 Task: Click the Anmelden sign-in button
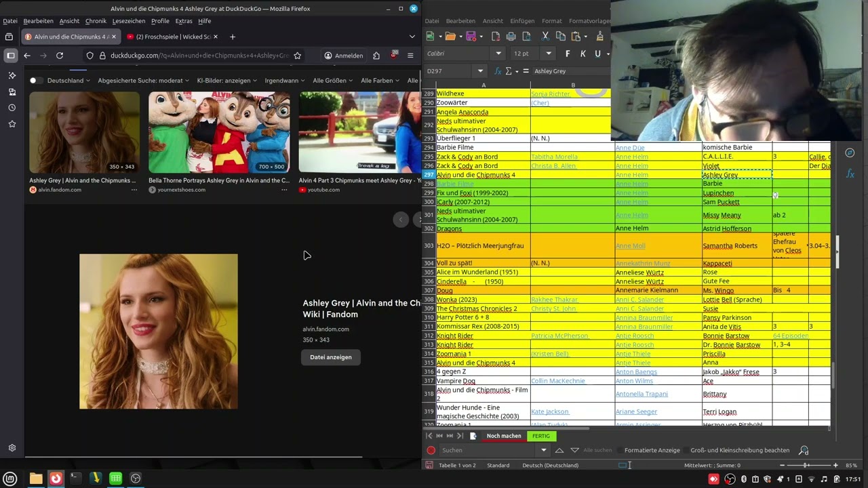click(344, 56)
